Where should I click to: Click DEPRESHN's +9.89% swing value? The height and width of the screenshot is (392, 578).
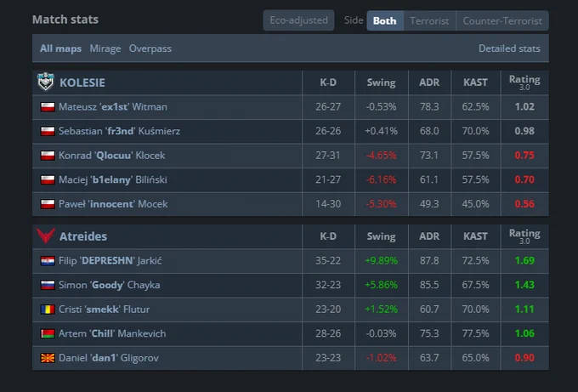coord(381,261)
